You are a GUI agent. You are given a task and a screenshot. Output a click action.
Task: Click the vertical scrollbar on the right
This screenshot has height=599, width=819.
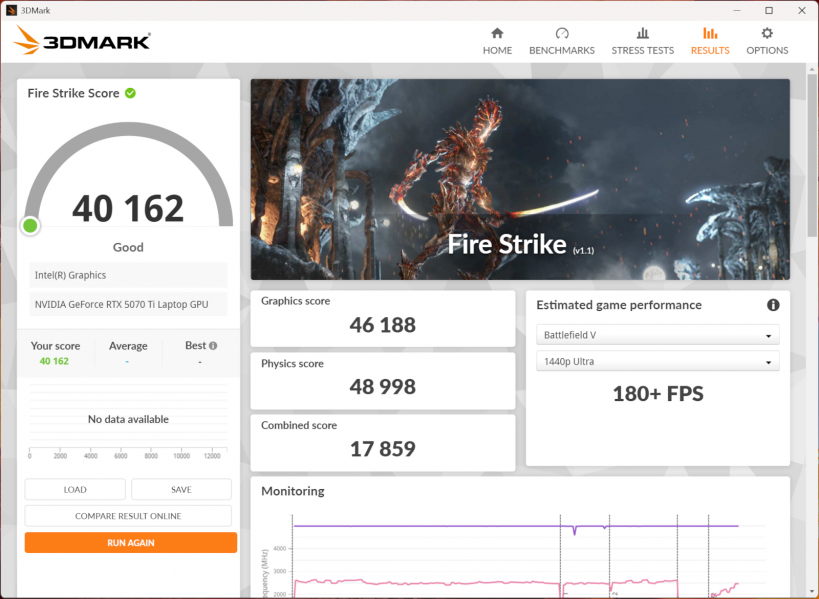click(x=811, y=160)
